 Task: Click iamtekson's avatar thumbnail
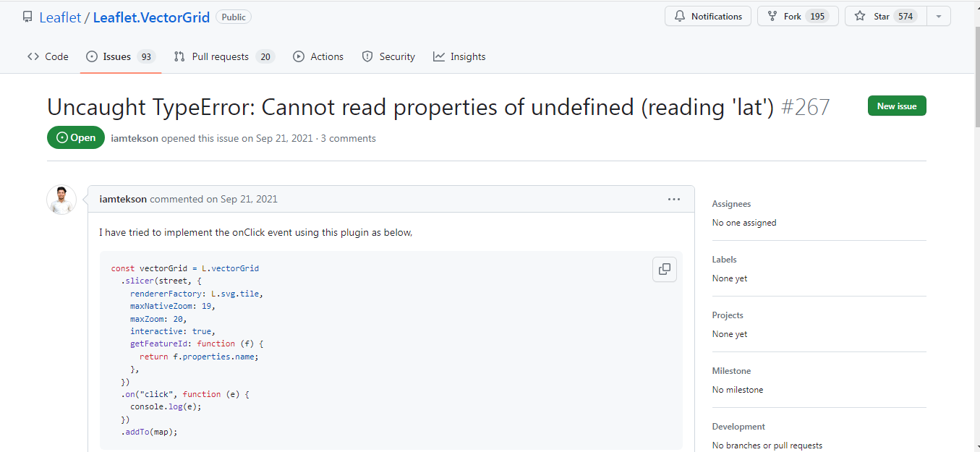61,200
